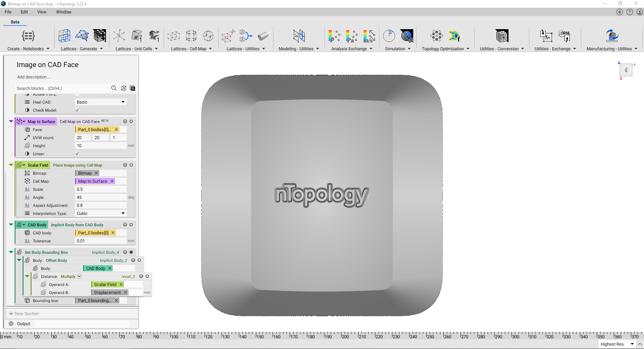
Task: Remove the Displacement chip from Operand B
Action: coord(125,292)
